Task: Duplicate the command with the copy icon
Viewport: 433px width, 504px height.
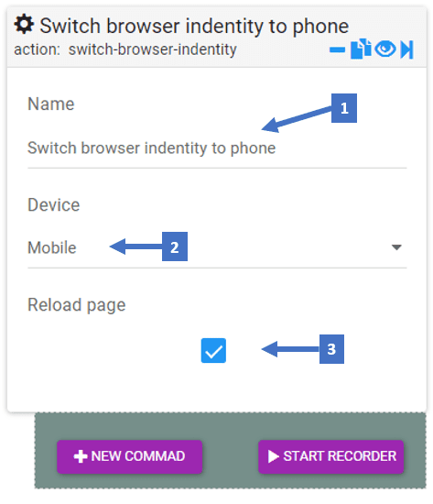Action: pyautogui.click(x=361, y=49)
